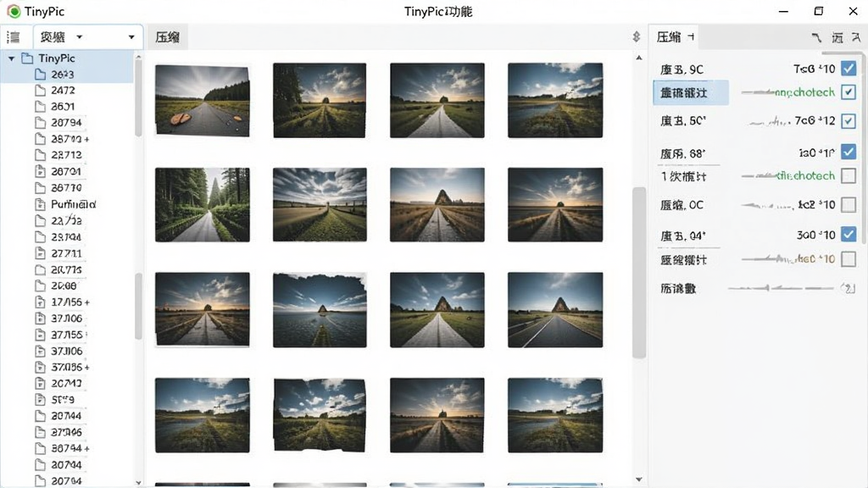
Task: Click the TinyPic logo in the title bar
Action: 14,11
